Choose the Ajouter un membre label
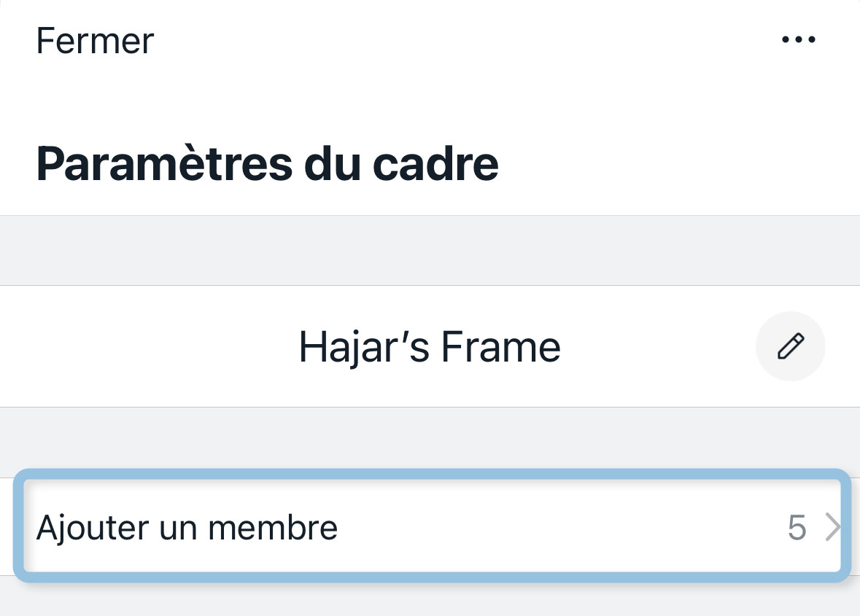The width and height of the screenshot is (860, 616). (x=187, y=526)
